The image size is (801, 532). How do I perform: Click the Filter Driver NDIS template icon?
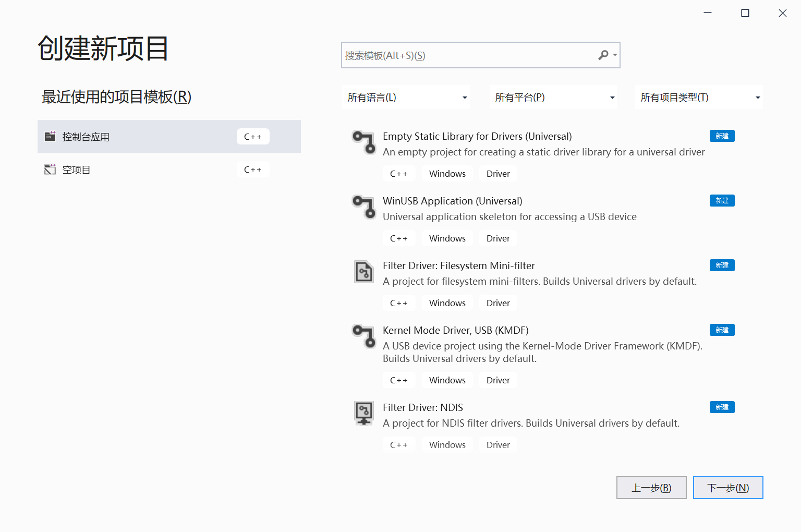[x=364, y=414]
